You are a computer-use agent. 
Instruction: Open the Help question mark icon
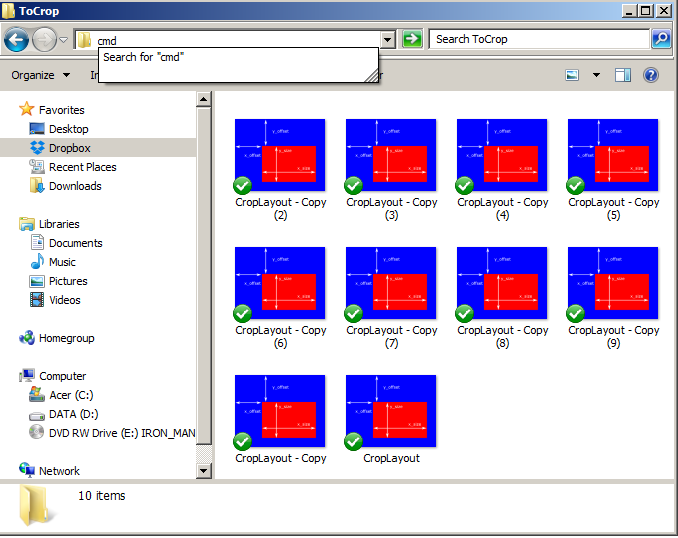click(651, 75)
